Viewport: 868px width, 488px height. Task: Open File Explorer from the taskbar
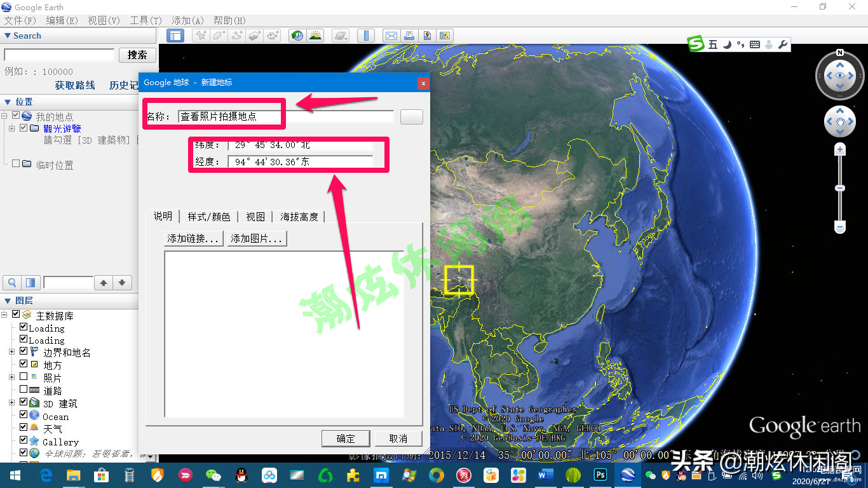(x=74, y=475)
